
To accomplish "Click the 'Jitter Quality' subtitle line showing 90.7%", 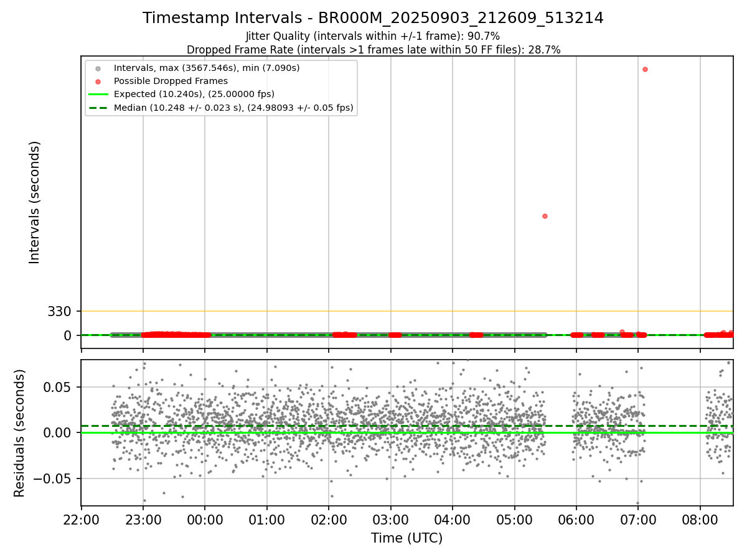I will click(373, 37).
